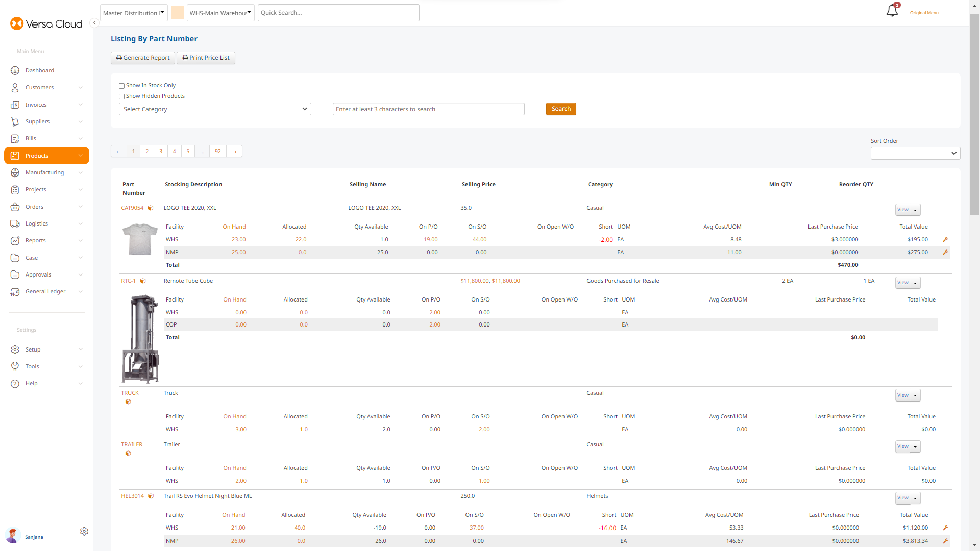Enable the Show In Stock Only checkbox

pos(121,86)
